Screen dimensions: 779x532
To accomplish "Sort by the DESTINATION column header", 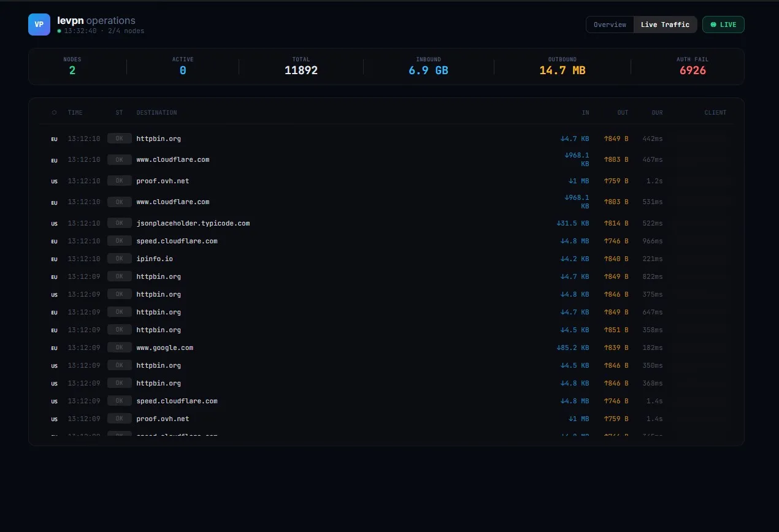I will pyautogui.click(x=156, y=113).
